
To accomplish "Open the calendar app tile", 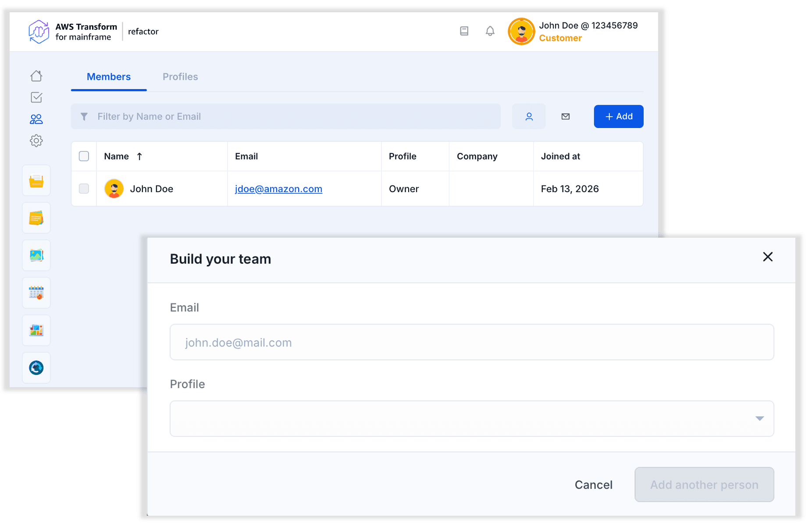I will [x=36, y=293].
